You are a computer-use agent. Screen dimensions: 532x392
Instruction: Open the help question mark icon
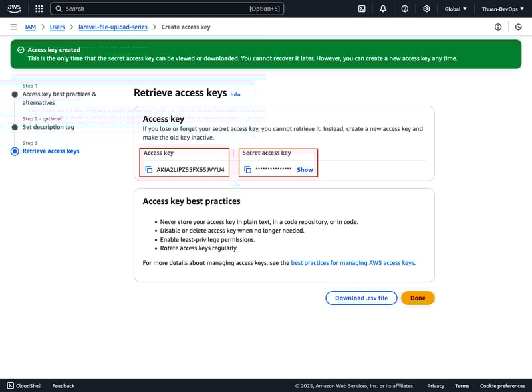[405, 9]
